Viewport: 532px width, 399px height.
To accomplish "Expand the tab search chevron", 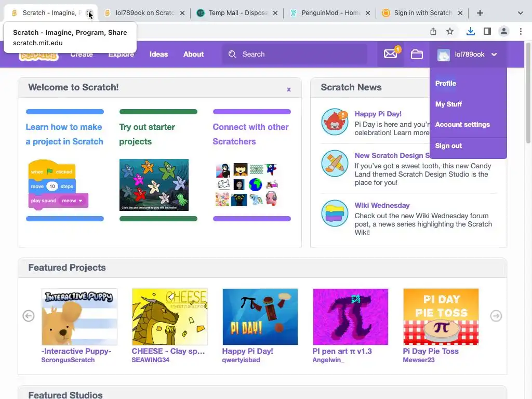I will click(x=521, y=13).
